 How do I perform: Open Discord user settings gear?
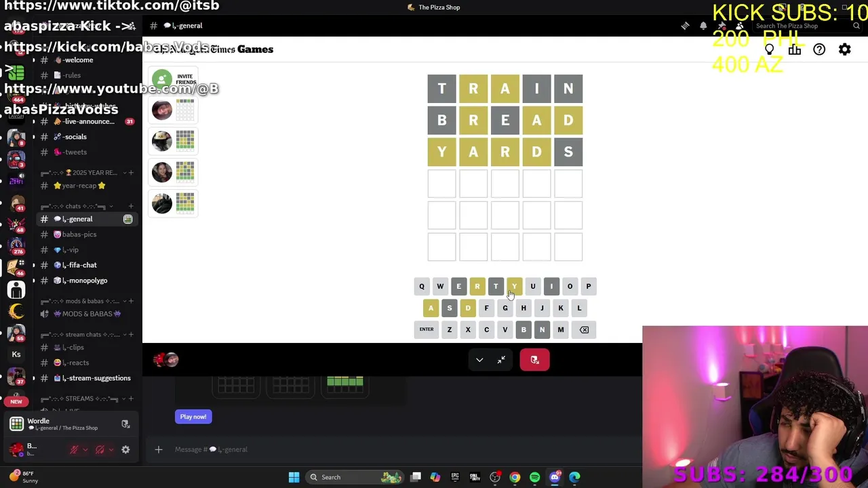(x=125, y=449)
